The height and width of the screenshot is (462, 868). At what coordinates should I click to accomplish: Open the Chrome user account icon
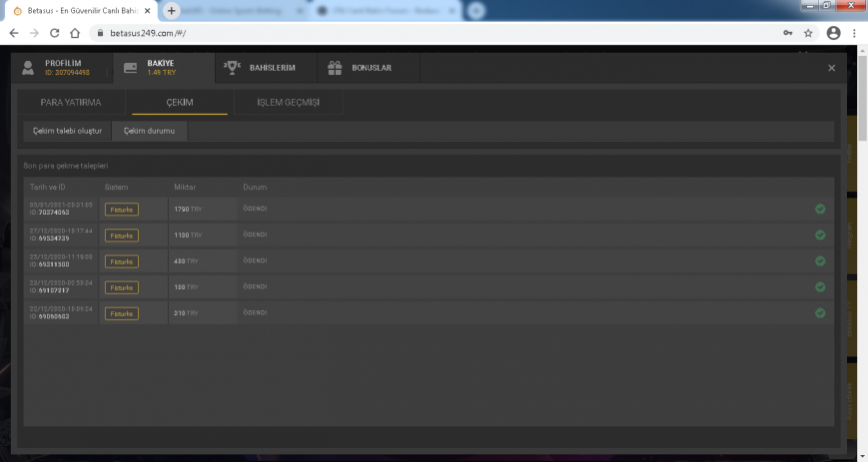pyautogui.click(x=833, y=33)
